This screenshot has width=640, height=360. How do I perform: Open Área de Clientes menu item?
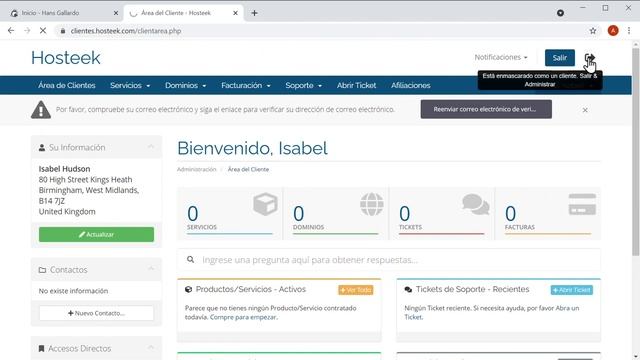(67, 85)
